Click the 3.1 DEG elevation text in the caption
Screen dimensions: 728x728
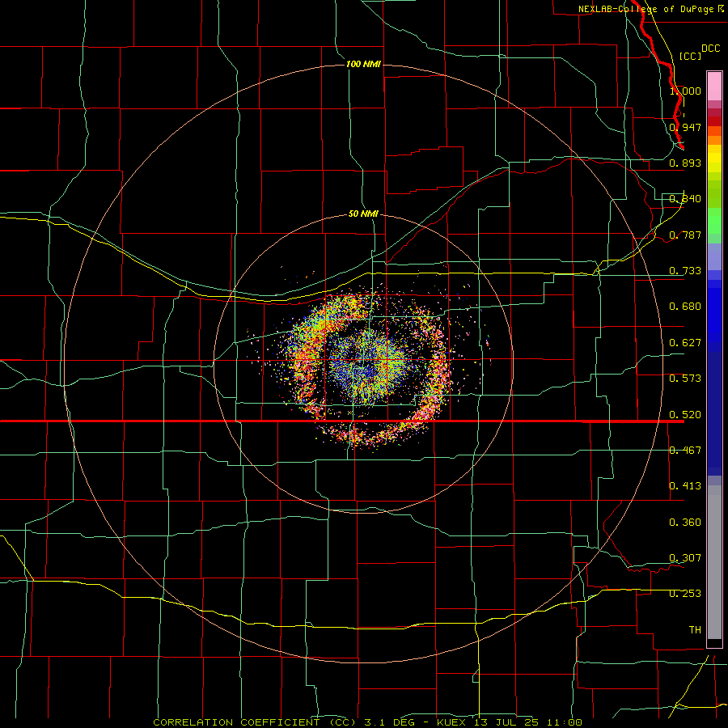[x=389, y=722]
